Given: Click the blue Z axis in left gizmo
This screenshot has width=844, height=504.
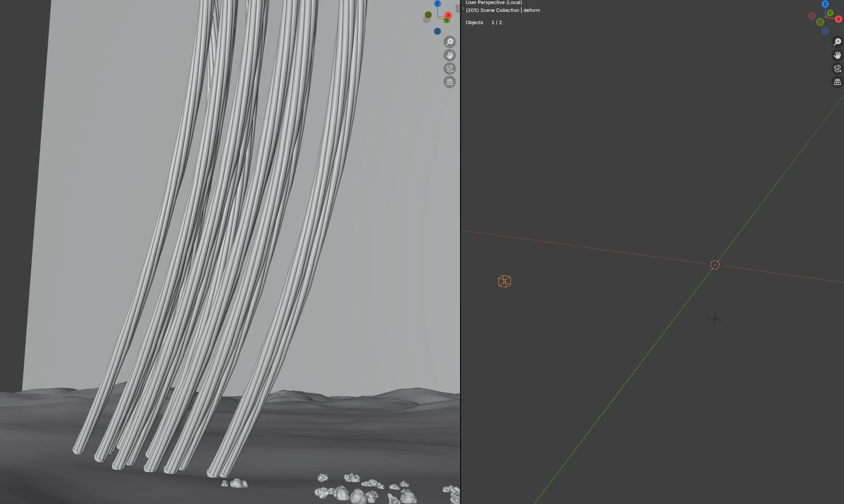Looking at the screenshot, I should (x=437, y=4).
